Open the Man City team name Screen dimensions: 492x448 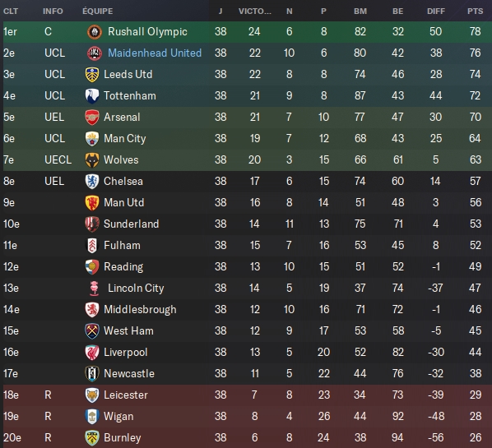pyautogui.click(x=125, y=139)
